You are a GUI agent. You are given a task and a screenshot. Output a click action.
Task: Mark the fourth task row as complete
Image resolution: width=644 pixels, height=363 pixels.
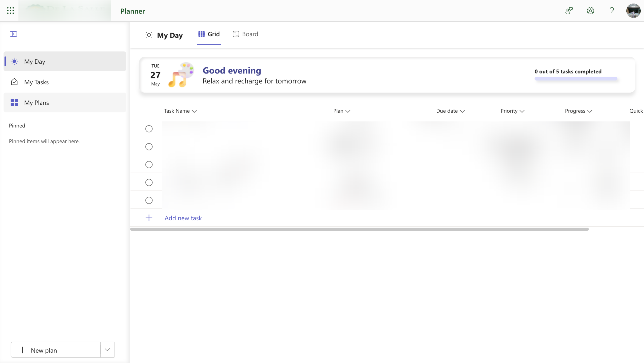tap(149, 182)
